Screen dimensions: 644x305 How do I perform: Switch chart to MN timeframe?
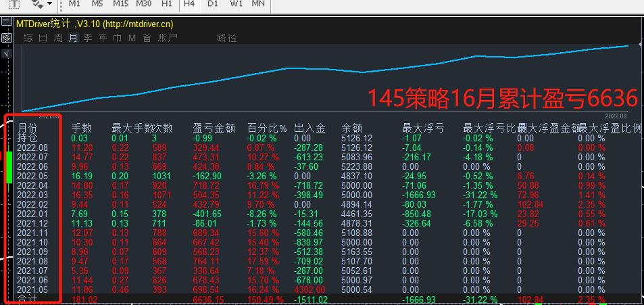[x=258, y=3]
